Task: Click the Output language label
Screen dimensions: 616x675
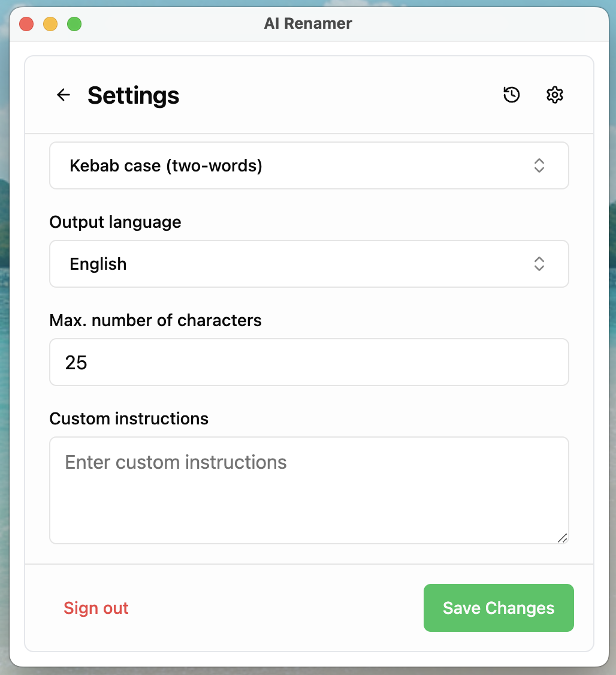Action: coord(115,222)
